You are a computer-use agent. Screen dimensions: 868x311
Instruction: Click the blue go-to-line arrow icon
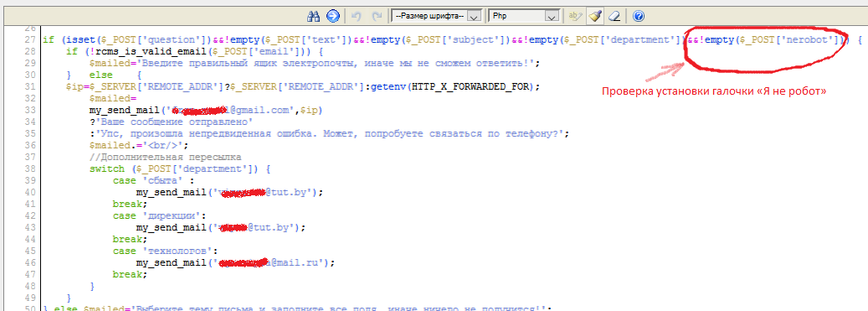pyautogui.click(x=332, y=16)
